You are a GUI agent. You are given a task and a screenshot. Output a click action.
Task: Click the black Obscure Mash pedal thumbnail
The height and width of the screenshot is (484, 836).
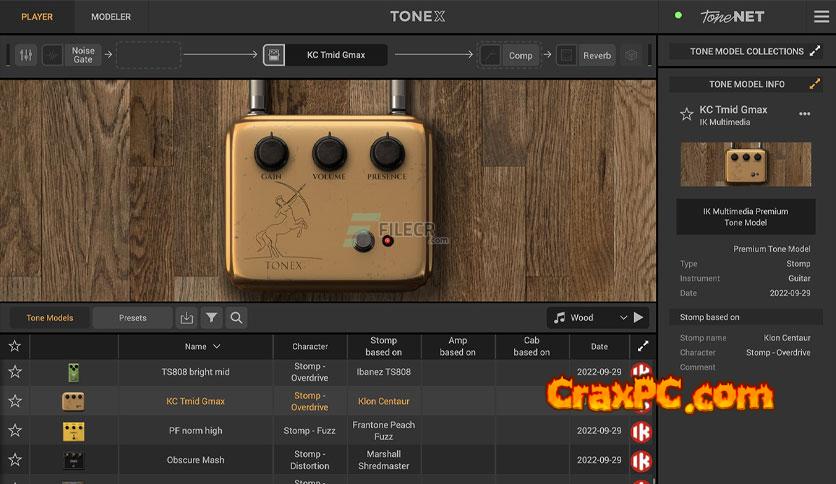[x=74, y=460]
